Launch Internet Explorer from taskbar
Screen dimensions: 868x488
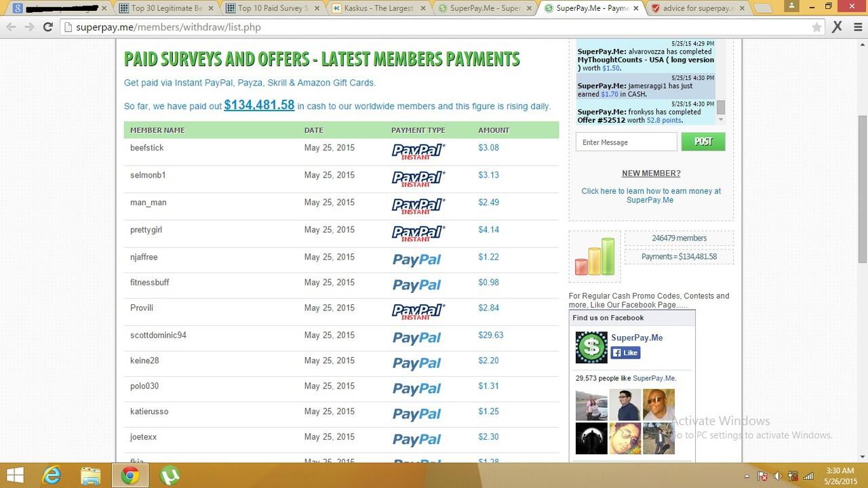tap(52, 475)
